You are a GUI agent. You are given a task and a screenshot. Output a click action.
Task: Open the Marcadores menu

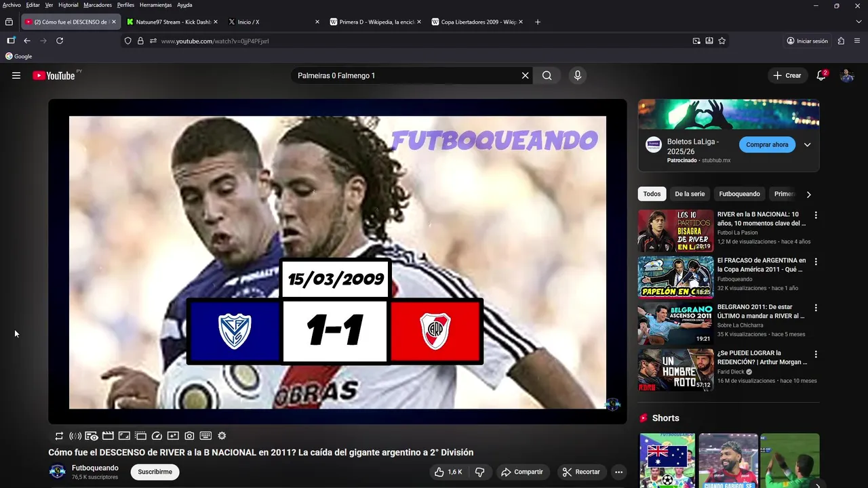(98, 5)
